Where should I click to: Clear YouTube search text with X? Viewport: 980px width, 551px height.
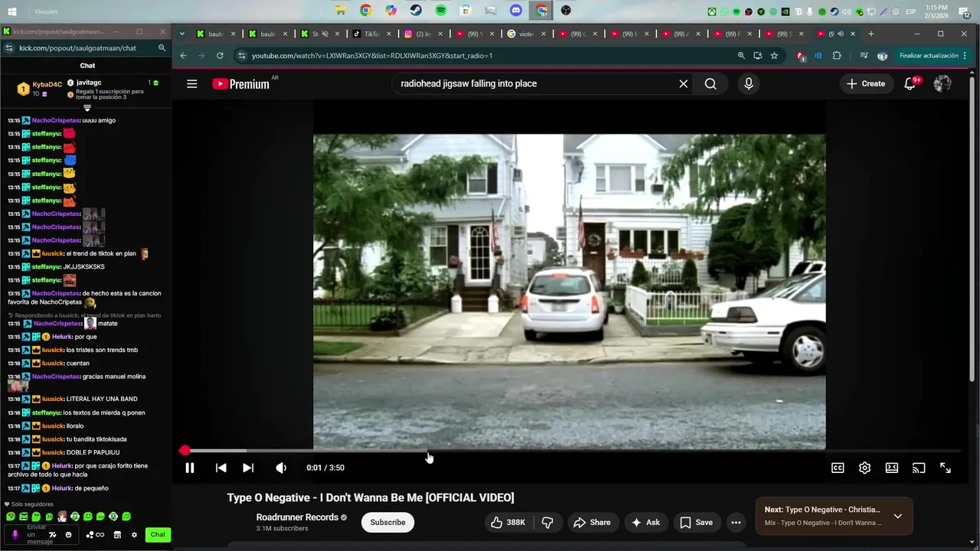pos(684,83)
